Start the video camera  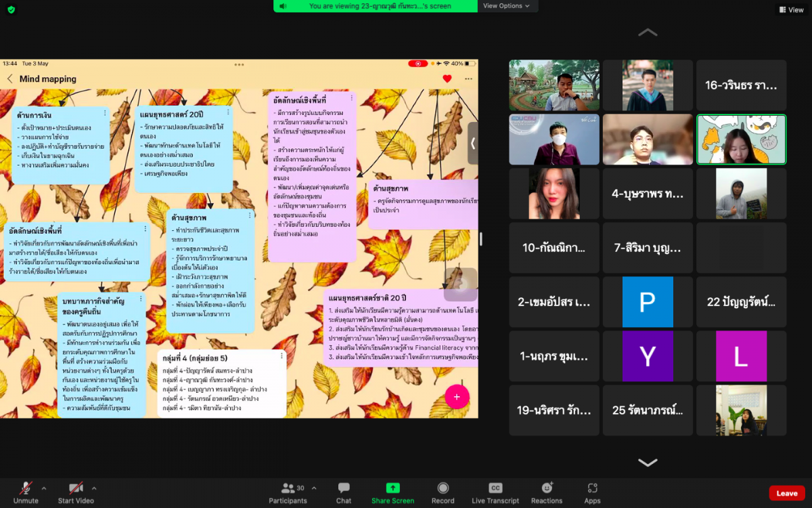(76, 492)
